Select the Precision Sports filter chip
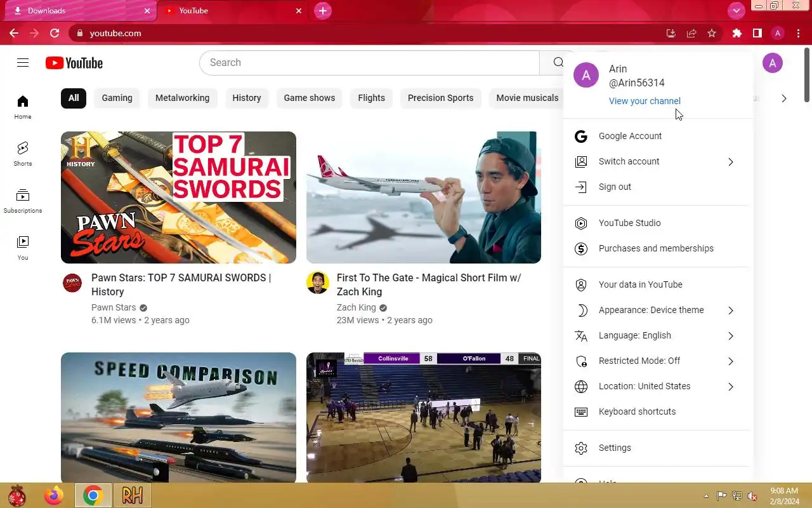Viewport: 812px width, 508px height. tap(440, 98)
